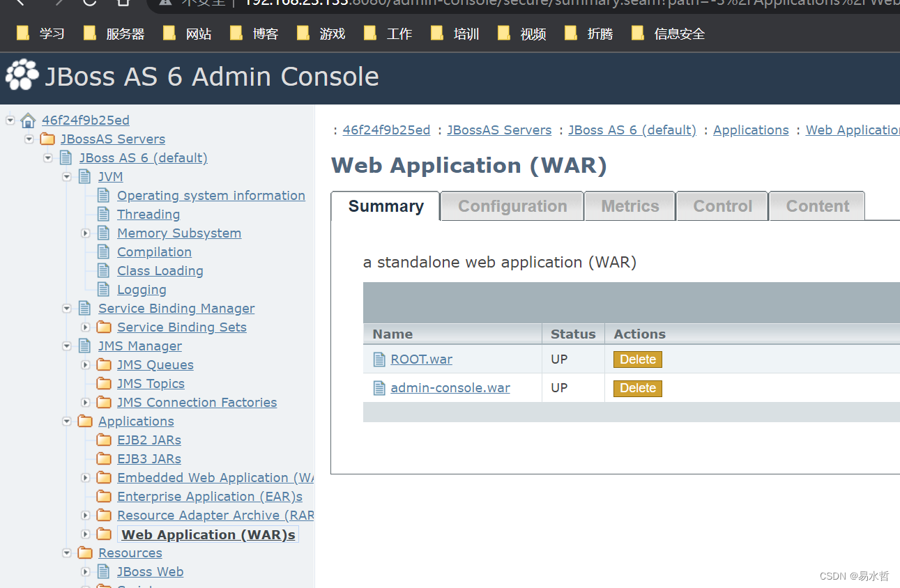Collapse the JVM tree node
900x588 pixels.
coord(67,177)
